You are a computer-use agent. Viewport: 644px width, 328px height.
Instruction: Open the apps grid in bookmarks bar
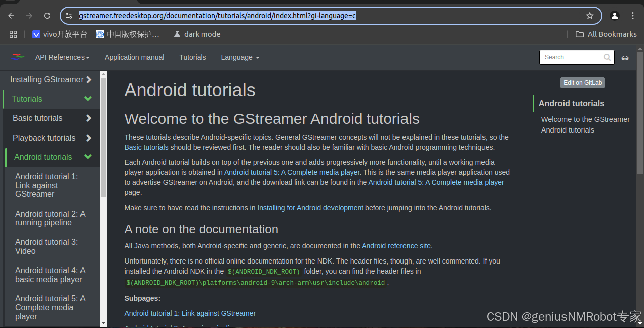(x=13, y=34)
